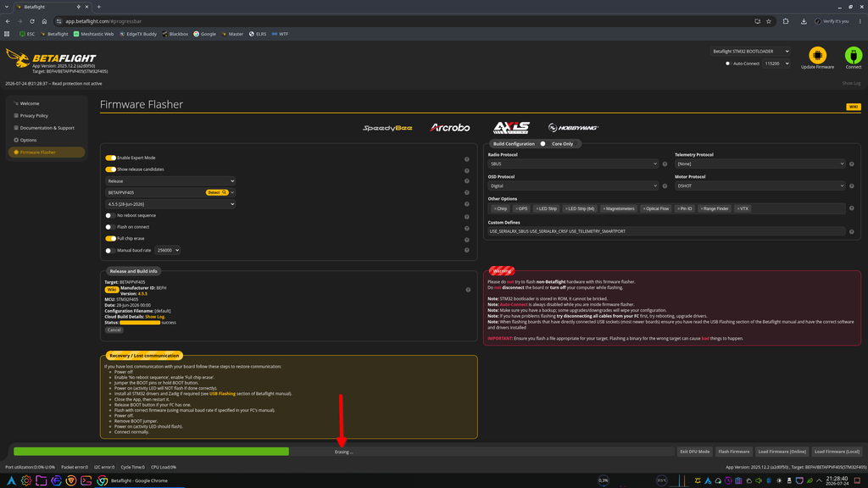
Task: Disable the Enable Expert Mode toggle
Action: [111, 158]
